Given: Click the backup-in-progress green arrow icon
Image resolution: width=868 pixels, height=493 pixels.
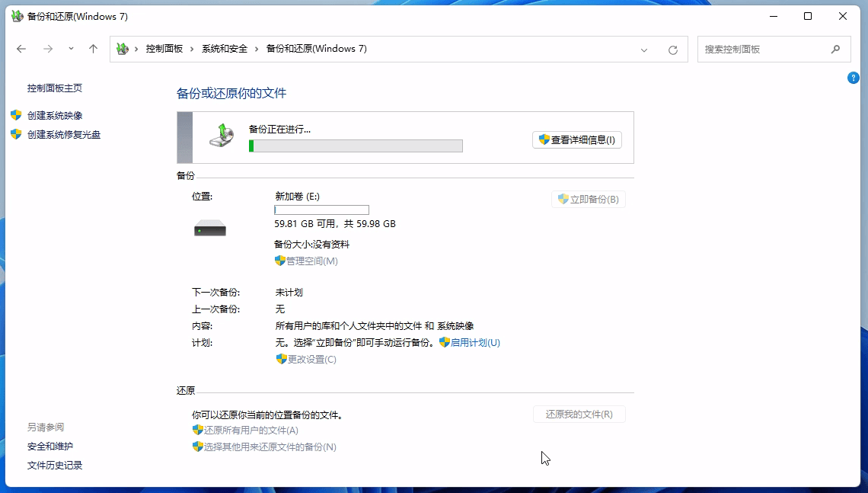Looking at the screenshot, I should [x=221, y=136].
